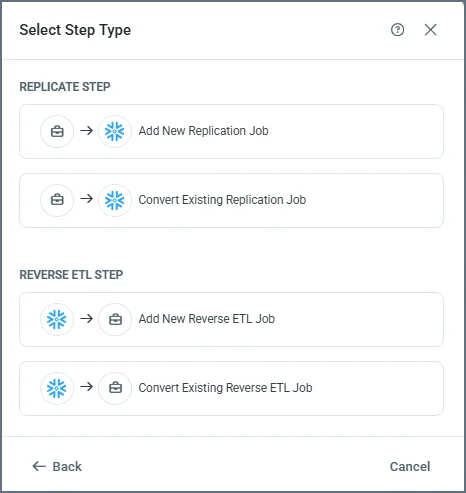This screenshot has width=466, height=493.
Task: Cancel the step type selection
Action: coord(410,466)
